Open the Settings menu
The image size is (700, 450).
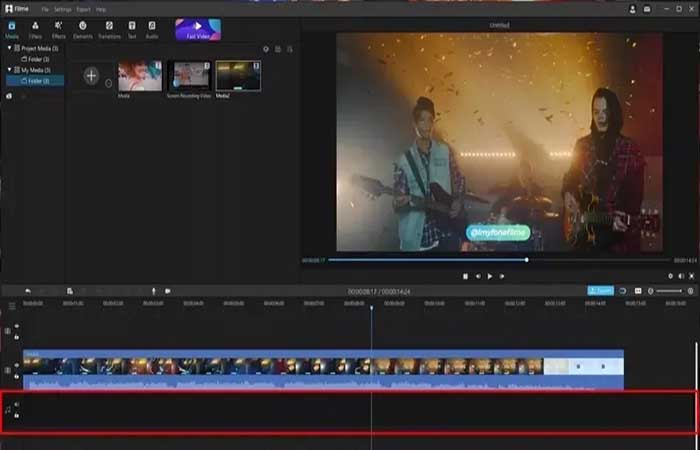pyautogui.click(x=62, y=9)
